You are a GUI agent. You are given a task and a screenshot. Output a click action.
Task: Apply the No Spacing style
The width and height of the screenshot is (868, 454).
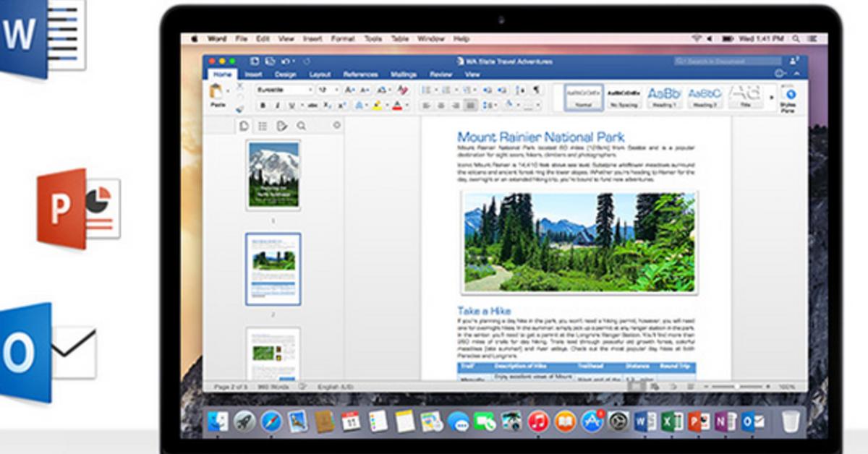[624, 98]
